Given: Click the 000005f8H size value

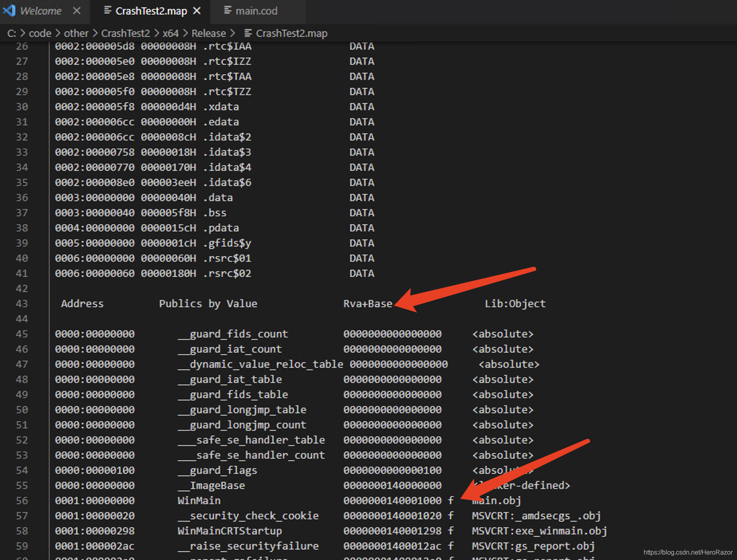Looking at the screenshot, I should (168, 213).
